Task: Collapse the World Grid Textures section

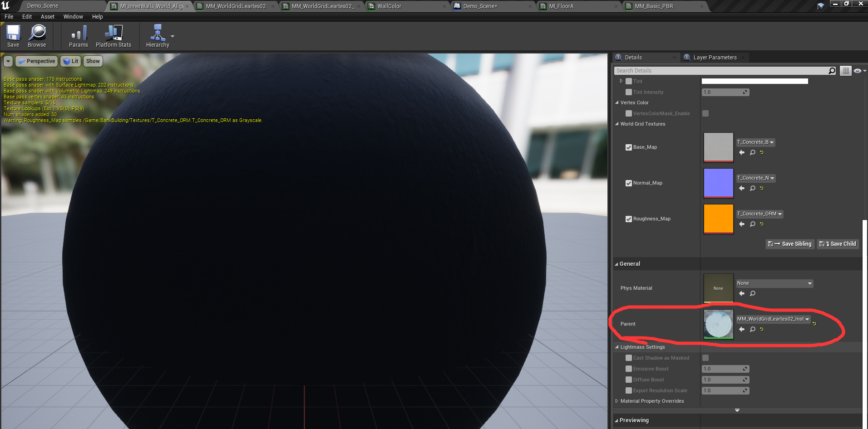Action: point(617,124)
